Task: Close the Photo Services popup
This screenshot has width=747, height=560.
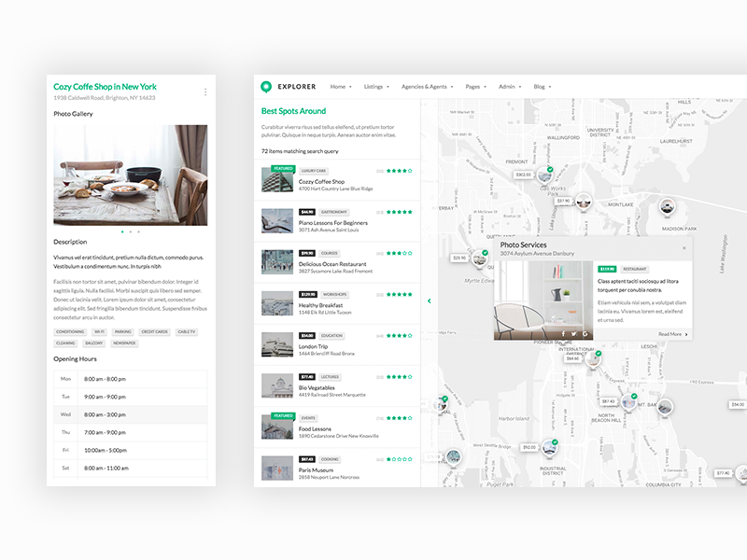Action: click(x=684, y=247)
